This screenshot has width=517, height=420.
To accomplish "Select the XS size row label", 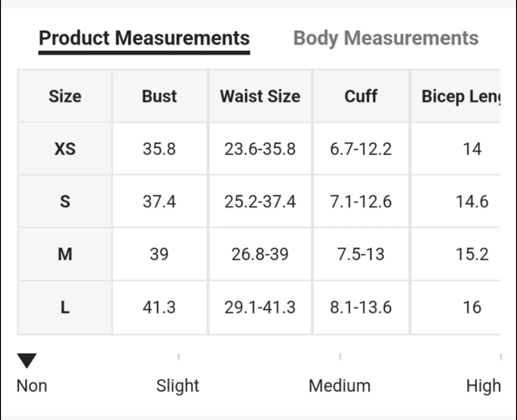I will point(65,149).
